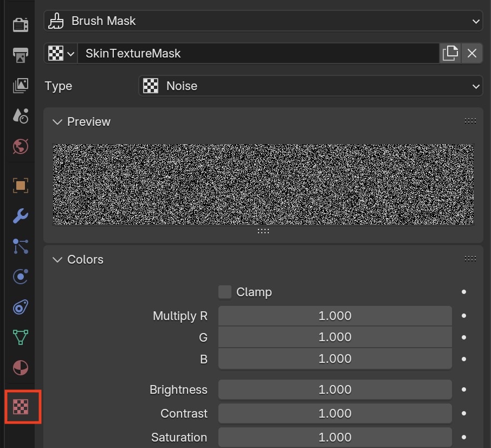Click the preview resize handle dots
This screenshot has width=491, height=448.
pyautogui.click(x=263, y=231)
